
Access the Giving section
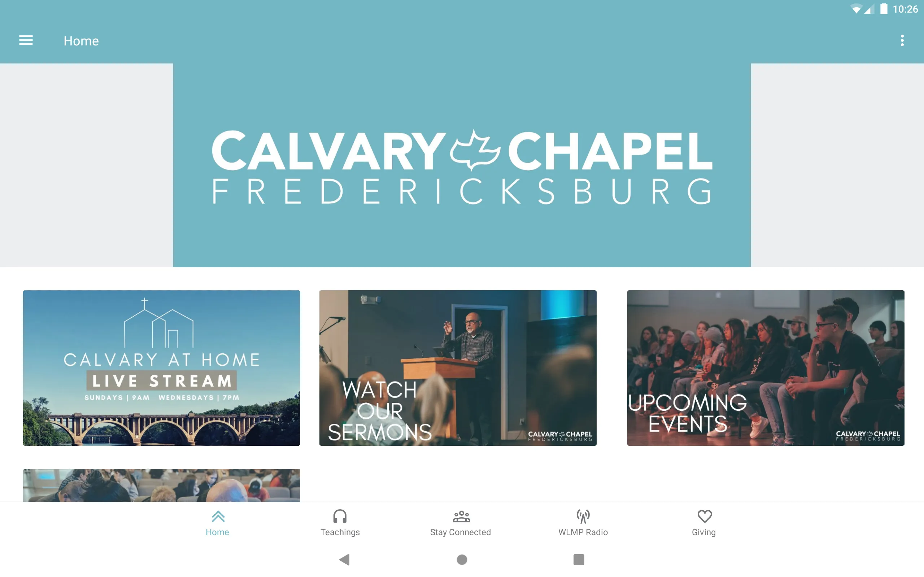point(703,522)
